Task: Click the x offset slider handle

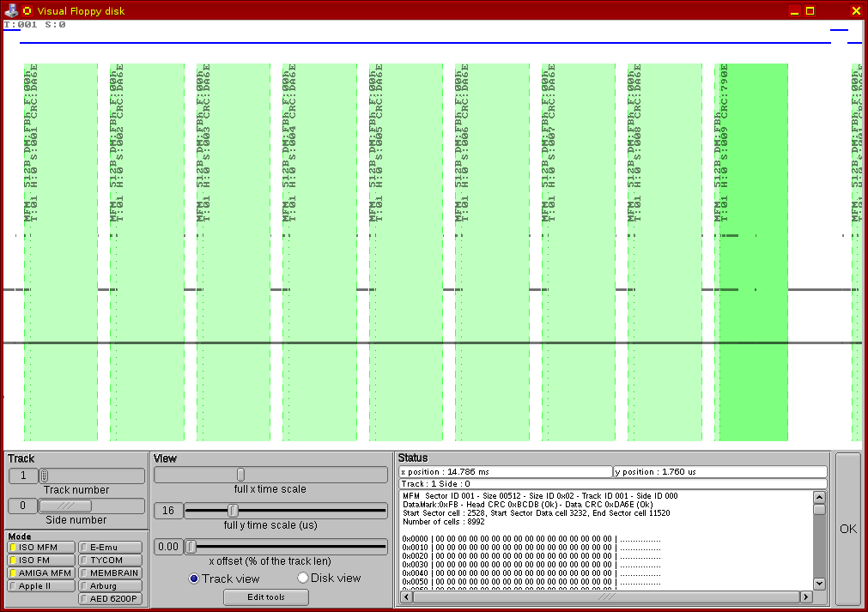Action: (191, 547)
